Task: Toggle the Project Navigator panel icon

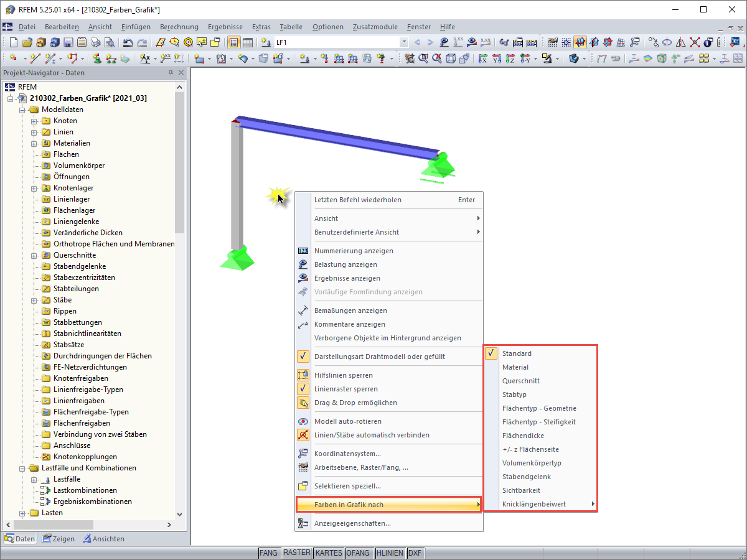Action: [x=233, y=42]
